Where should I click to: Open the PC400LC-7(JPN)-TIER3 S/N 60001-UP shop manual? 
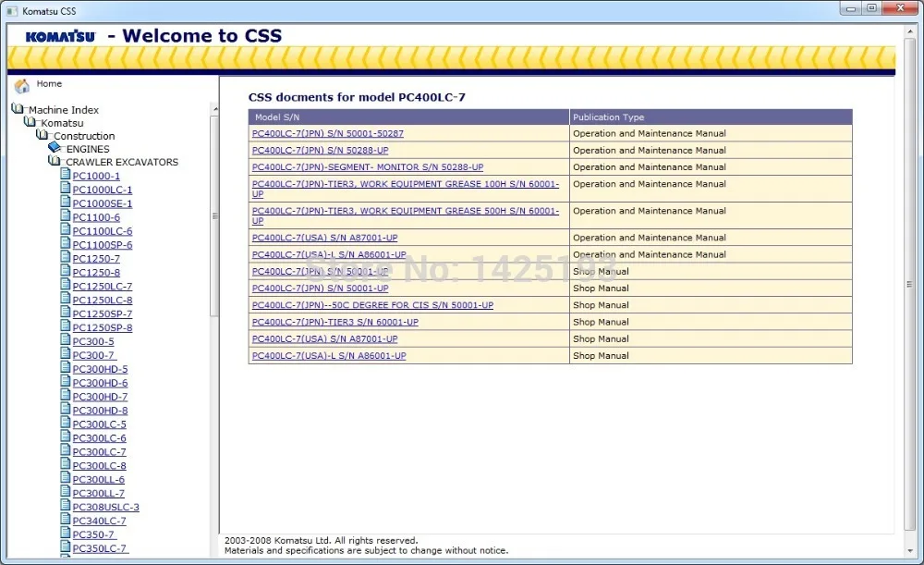click(x=334, y=322)
